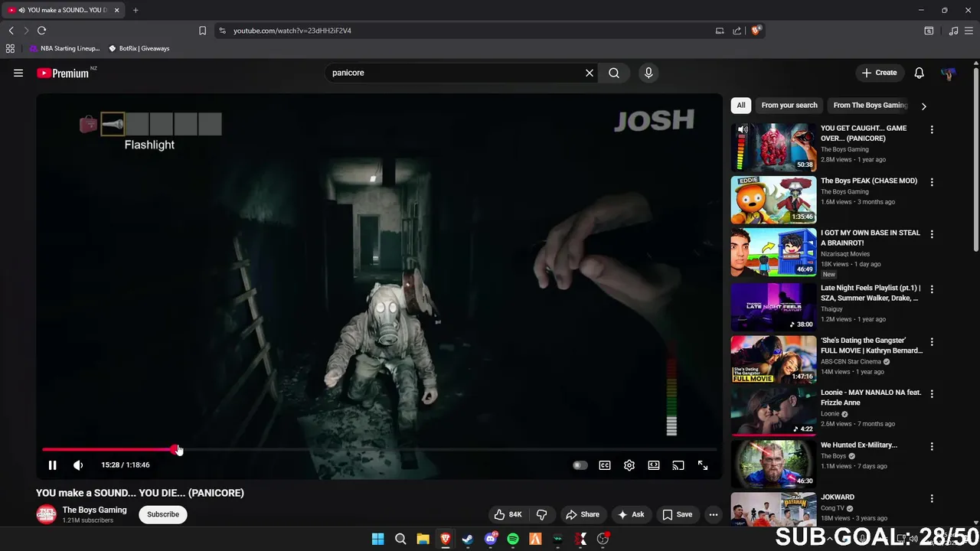This screenshot has width=980, height=551.
Task: Open browser media playlist music icon
Action: [953, 31]
